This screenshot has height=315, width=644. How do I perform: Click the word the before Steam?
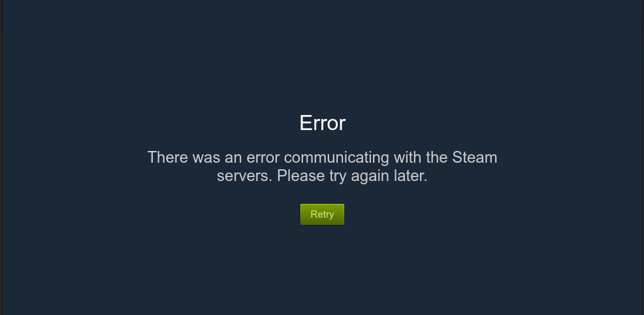tap(437, 157)
